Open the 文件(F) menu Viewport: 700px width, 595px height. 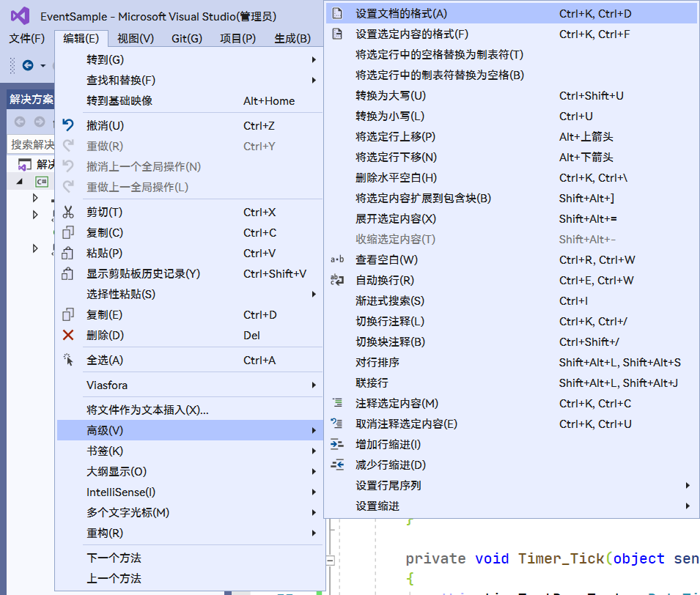click(x=27, y=38)
